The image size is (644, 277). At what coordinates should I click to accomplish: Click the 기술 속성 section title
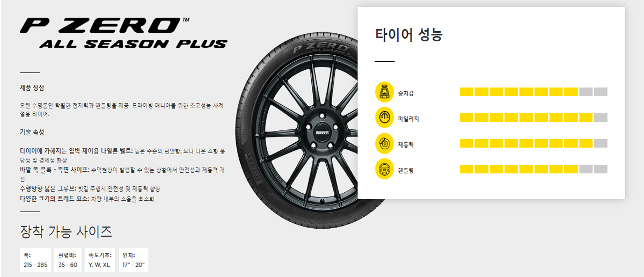tap(32, 132)
